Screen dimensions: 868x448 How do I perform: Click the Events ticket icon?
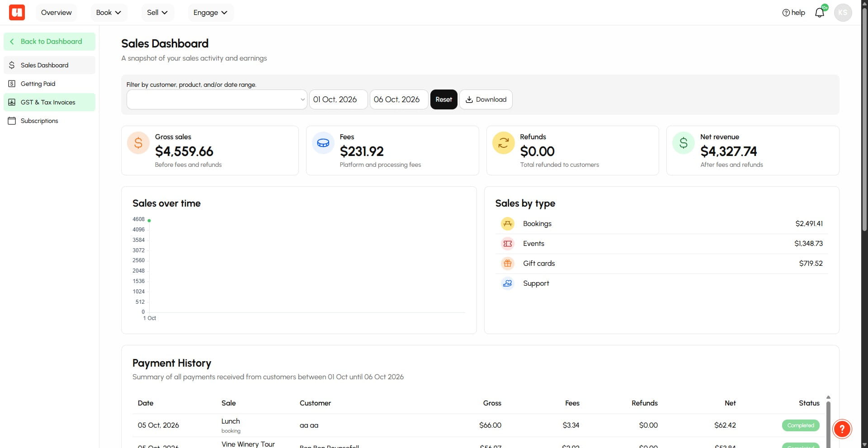[x=508, y=244]
